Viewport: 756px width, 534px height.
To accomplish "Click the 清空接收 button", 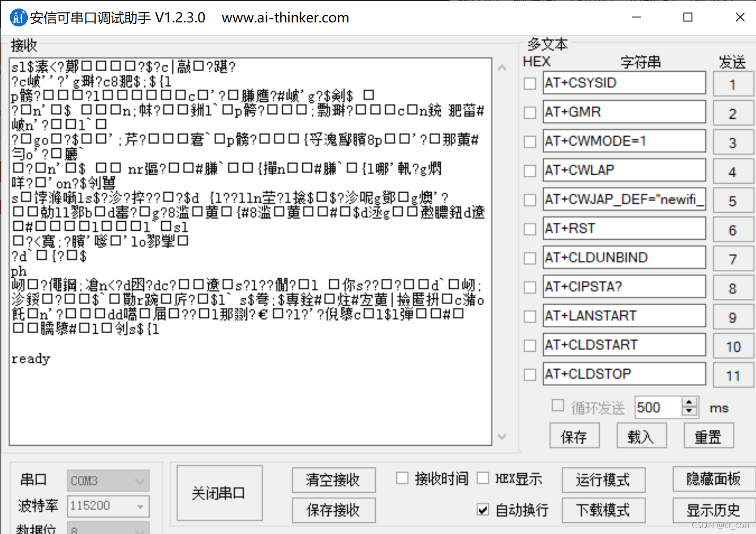I will (334, 480).
